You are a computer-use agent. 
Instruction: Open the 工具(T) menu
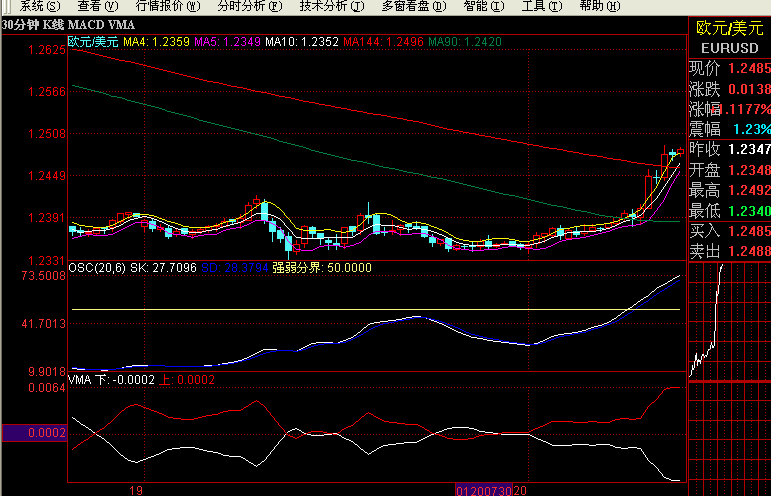click(541, 6)
